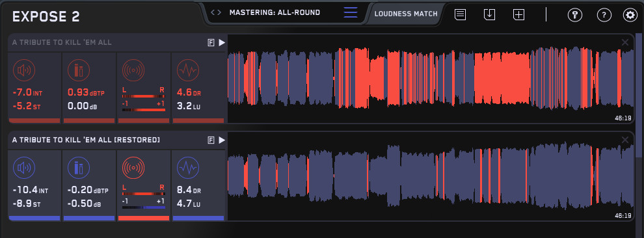Click the first track's L/R balance meter
Image resolution: width=644 pixels, height=238 pixels.
[143, 96]
